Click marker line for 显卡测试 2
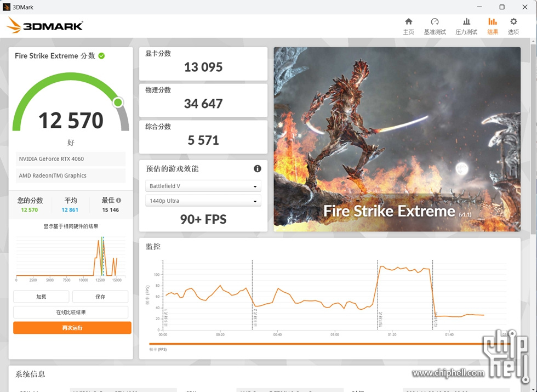This screenshot has width=537, height=392. click(253, 295)
